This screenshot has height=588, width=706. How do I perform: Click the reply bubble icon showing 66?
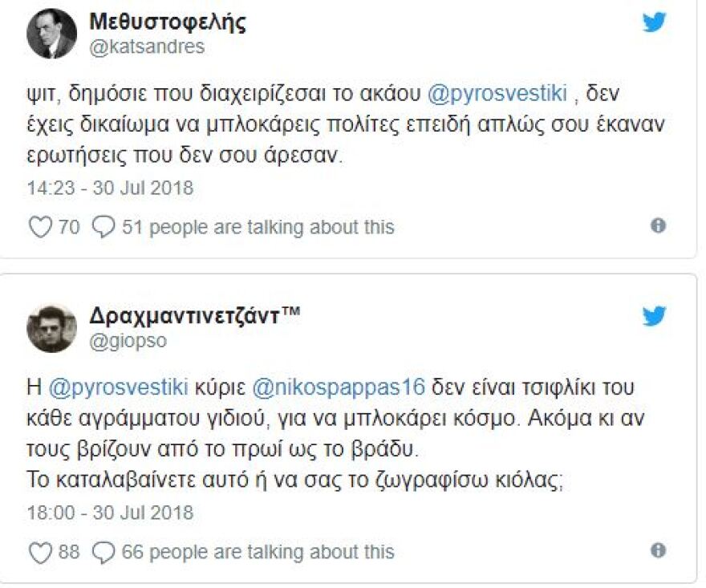103,552
